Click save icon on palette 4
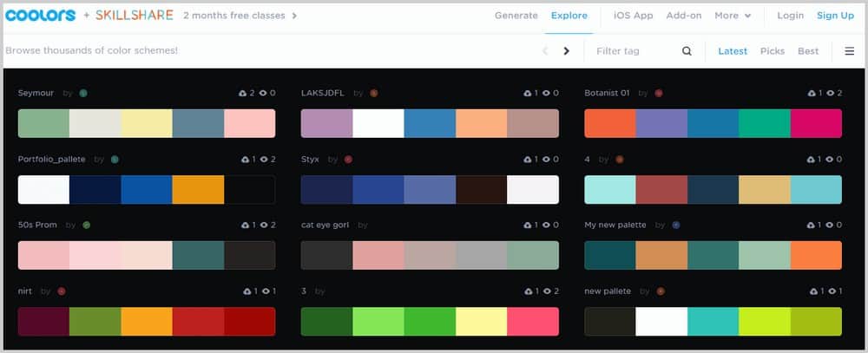 (812, 160)
